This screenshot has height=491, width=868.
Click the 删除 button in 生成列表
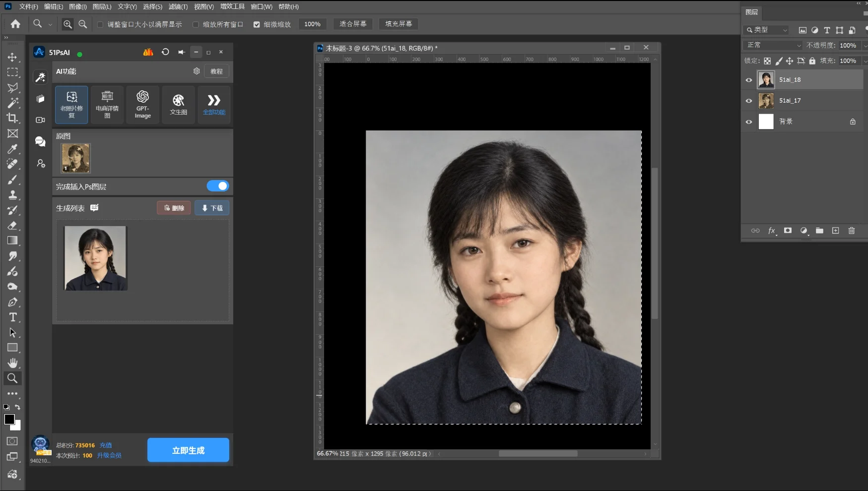tap(174, 208)
